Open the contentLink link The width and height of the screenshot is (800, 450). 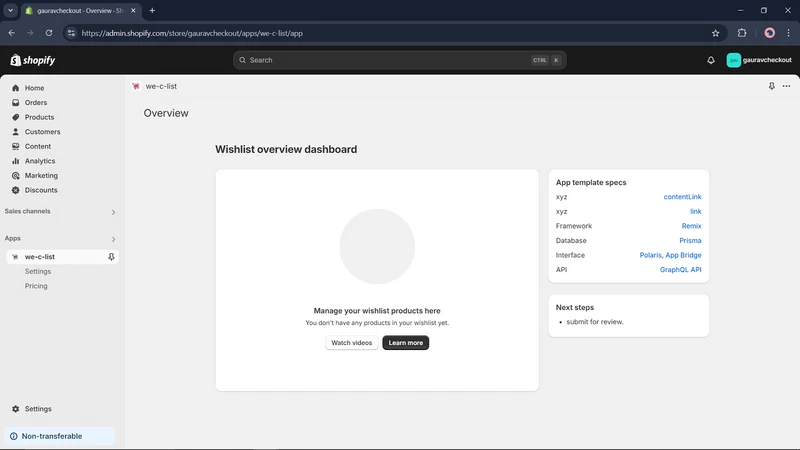click(682, 196)
